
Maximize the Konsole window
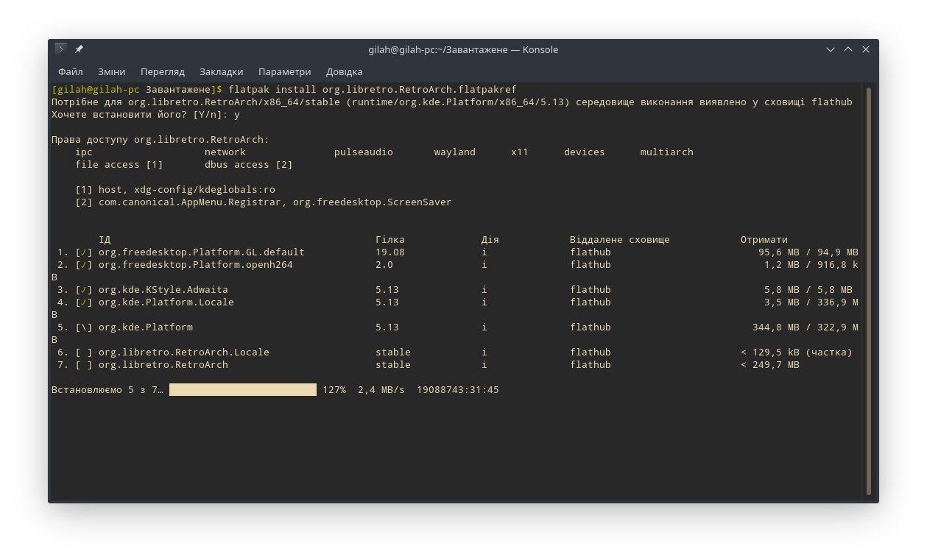coord(848,49)
